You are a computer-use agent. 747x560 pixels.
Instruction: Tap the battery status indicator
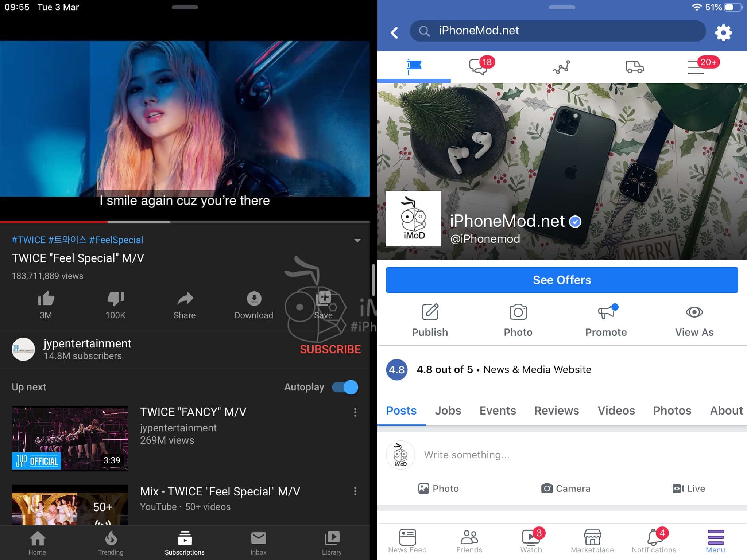[x=733, y=7]
